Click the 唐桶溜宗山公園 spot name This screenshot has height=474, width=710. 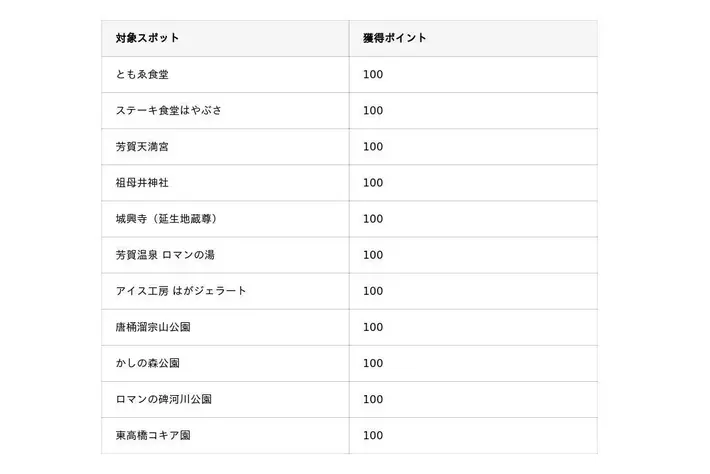[x=153, y=327]
